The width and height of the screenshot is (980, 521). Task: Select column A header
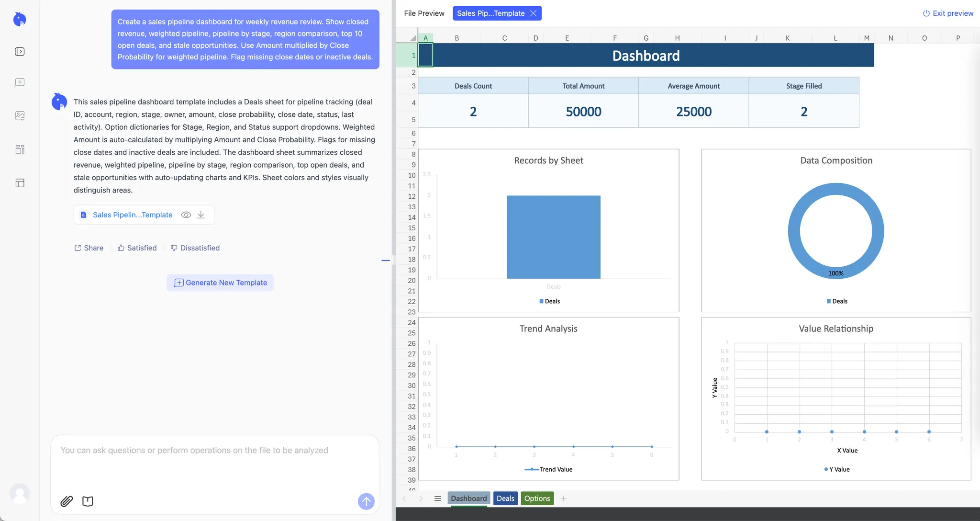[425, 38]
